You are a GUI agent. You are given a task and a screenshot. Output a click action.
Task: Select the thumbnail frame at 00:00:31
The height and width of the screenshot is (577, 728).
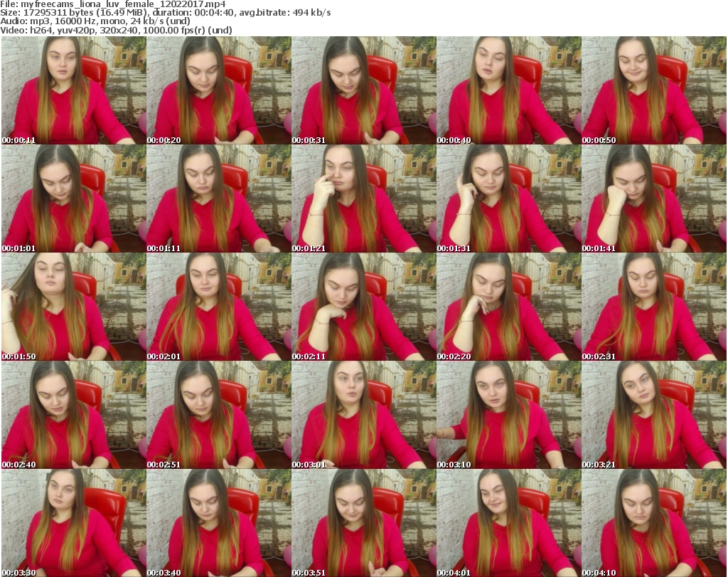pyautogui.click(x=363, y=90)
